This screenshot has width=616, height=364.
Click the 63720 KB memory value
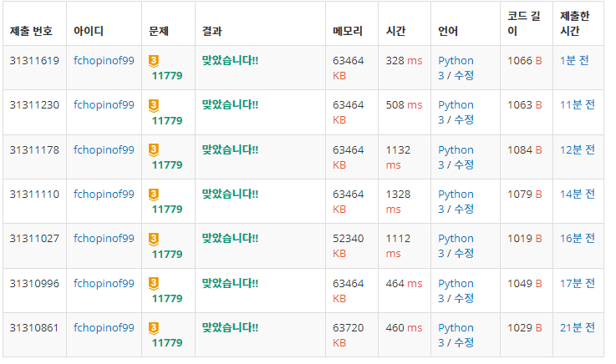point(348,335)
